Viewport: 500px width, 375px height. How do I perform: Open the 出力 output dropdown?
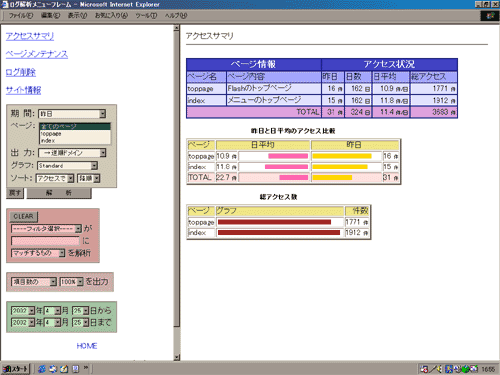click(72, 153)
